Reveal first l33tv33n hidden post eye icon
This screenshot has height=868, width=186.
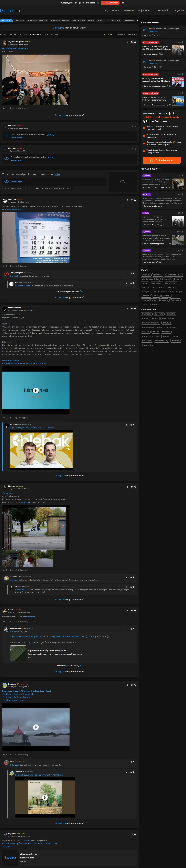point(6,136)
